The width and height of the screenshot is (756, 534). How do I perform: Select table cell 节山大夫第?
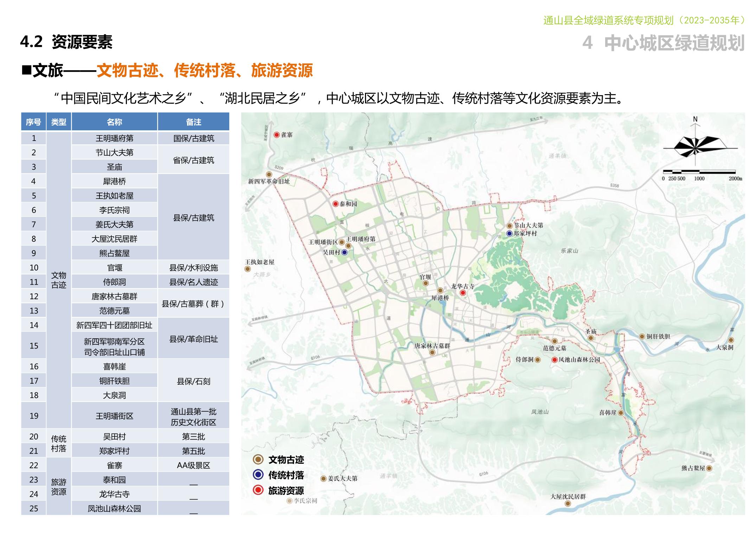pos(114,152)
